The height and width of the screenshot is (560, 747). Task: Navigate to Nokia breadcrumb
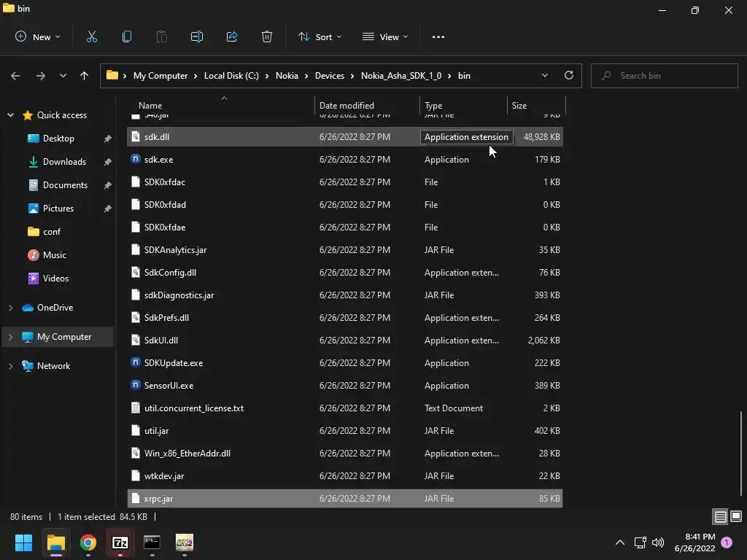pos(287,76)
